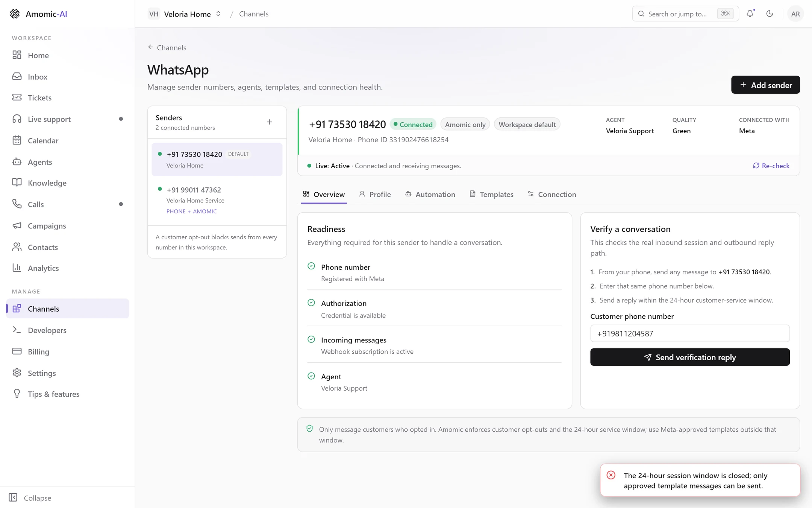812x508 pixels.
Task: Open the Inbox page
Action: pos(68,77)
